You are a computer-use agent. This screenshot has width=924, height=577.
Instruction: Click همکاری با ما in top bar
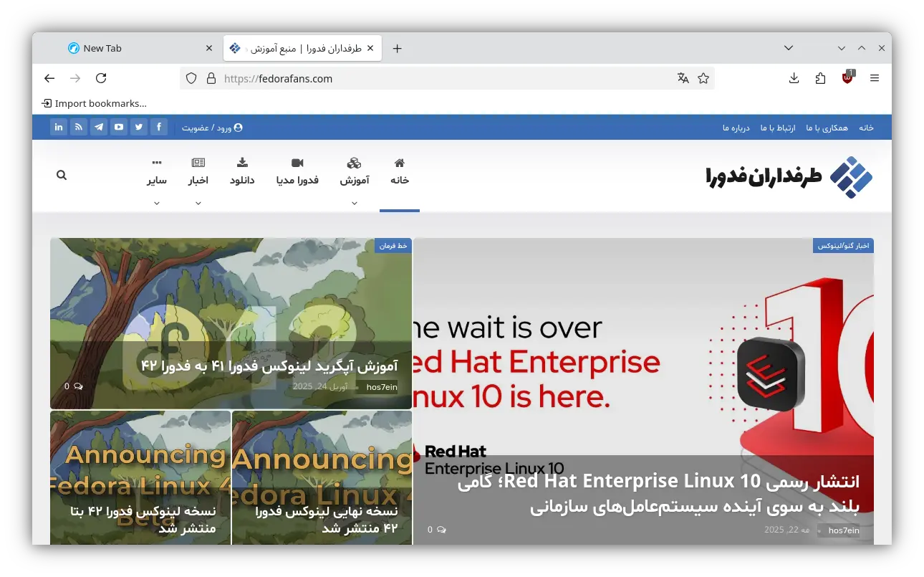click(827, 128)
